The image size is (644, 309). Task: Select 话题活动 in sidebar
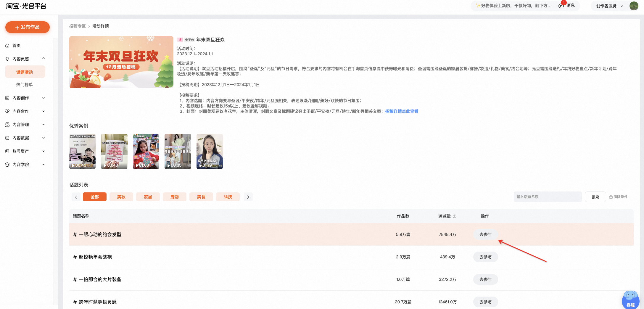[25, 72]
